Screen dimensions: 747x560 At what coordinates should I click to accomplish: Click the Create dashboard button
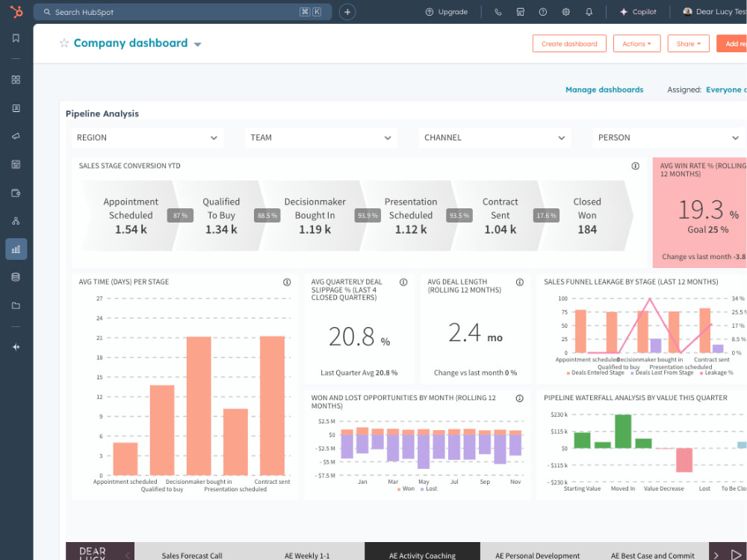(569, 44)
